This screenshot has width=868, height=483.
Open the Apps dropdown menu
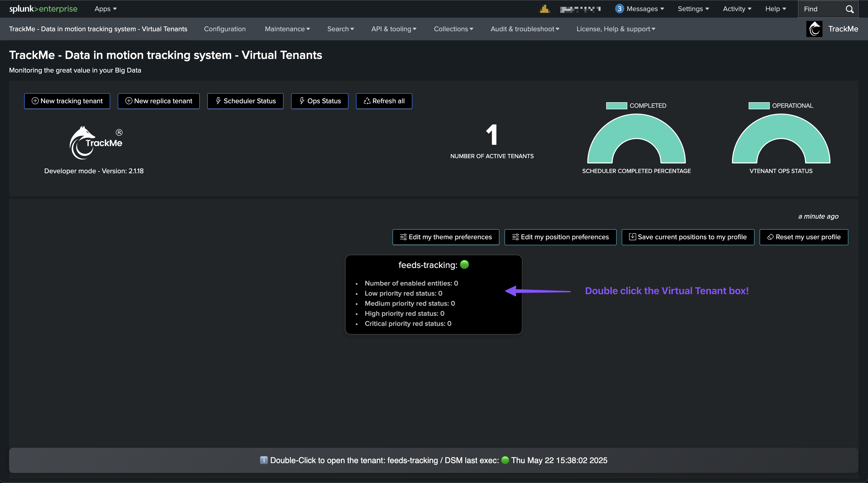[105, 9]
